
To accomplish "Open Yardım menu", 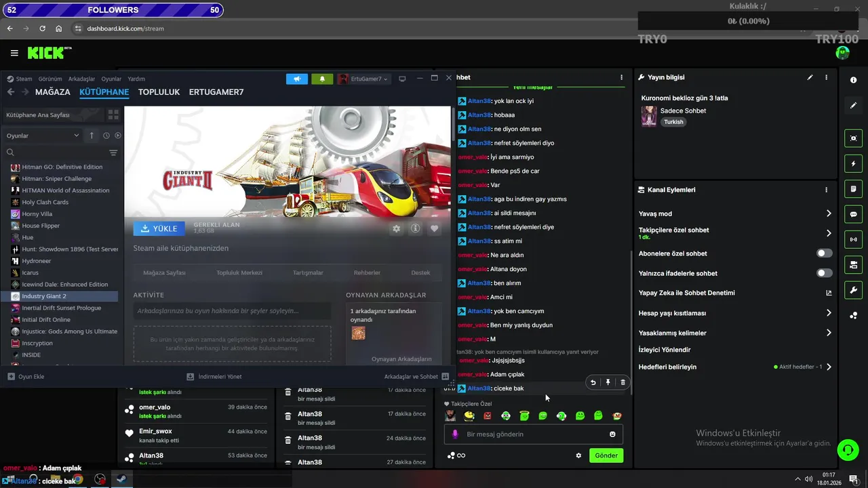I will 136,79.
